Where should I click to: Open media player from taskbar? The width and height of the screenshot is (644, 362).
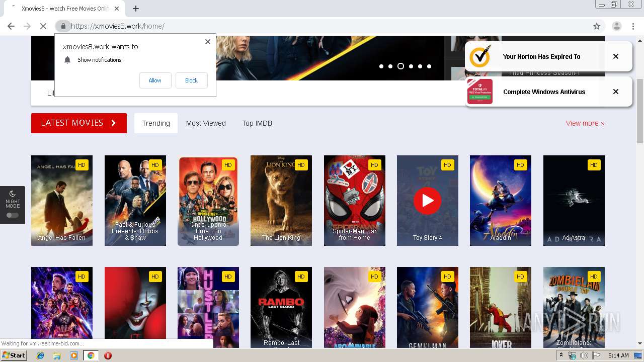tap(74, 355)
